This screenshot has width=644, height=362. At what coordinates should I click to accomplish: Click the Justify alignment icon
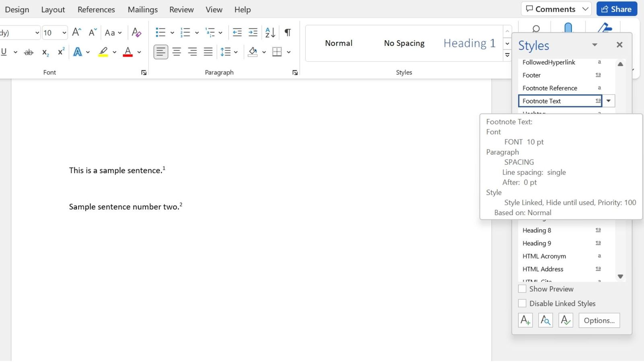pos(208,52)
